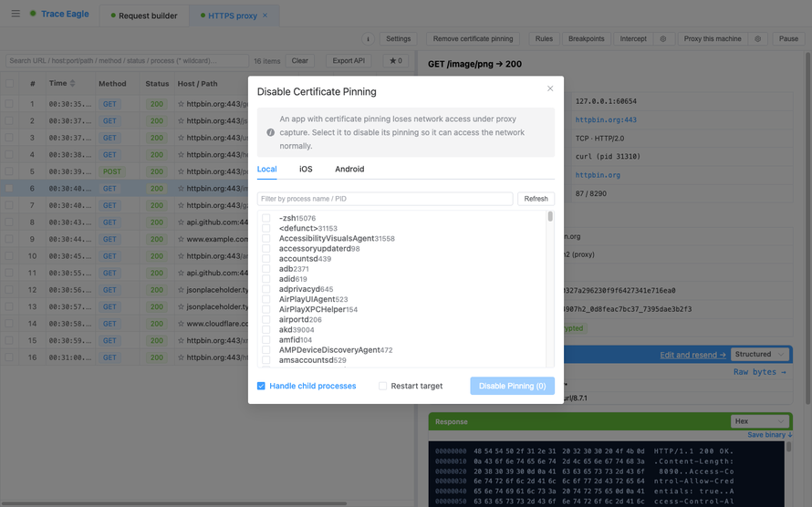Image resolution: width=812 pixels, height=507 pixels.
Task: Open Settings in the toolbar
Action: click(x=398, y=39)
